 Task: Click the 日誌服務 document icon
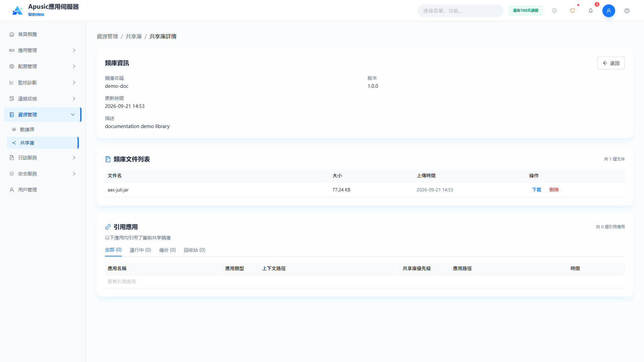click(12, 158)
